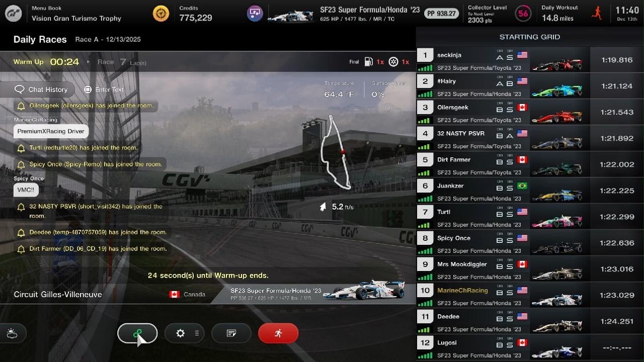Select #Hairy grid row
The image size is (644, 362).
[x=530, y=86]
